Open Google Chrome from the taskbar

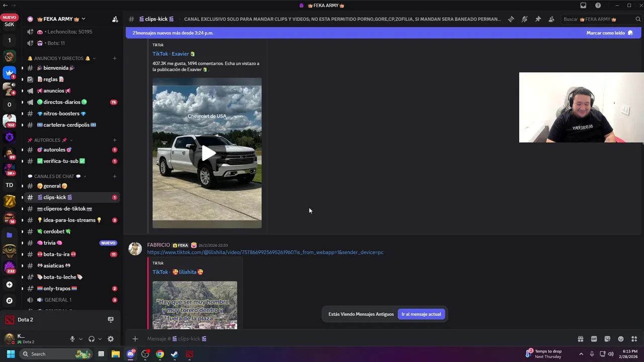(159, 354)
